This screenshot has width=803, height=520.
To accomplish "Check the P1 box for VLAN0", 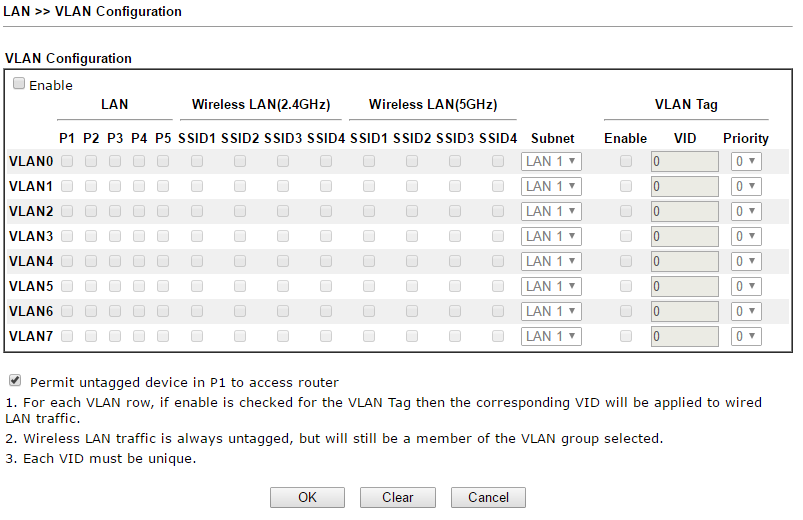I will 67,160.
